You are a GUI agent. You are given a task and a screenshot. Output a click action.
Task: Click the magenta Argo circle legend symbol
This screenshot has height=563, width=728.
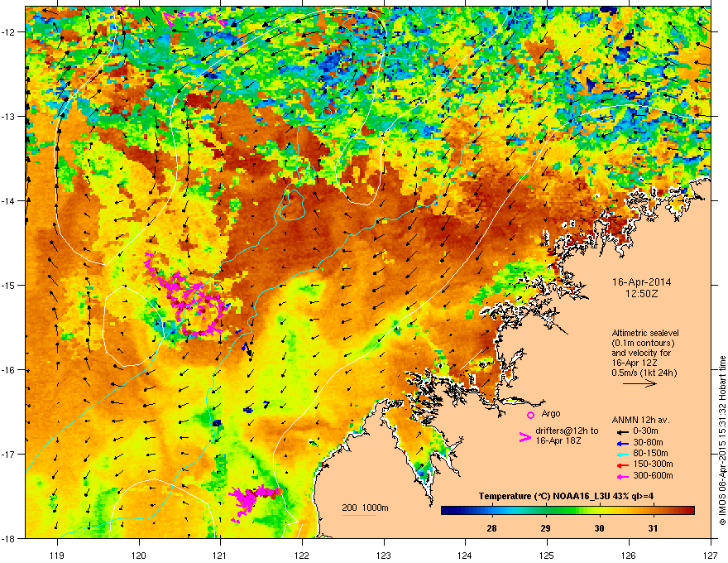coord(530,416)
